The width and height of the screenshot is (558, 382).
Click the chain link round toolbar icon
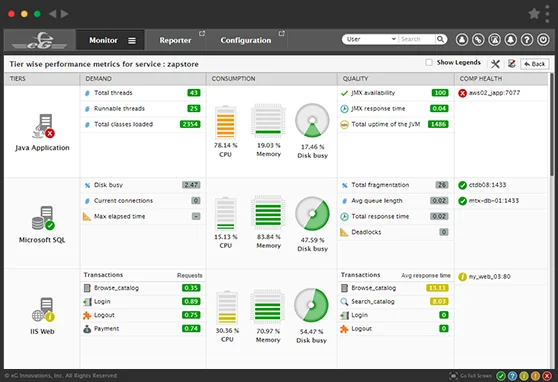coord(478,40)
